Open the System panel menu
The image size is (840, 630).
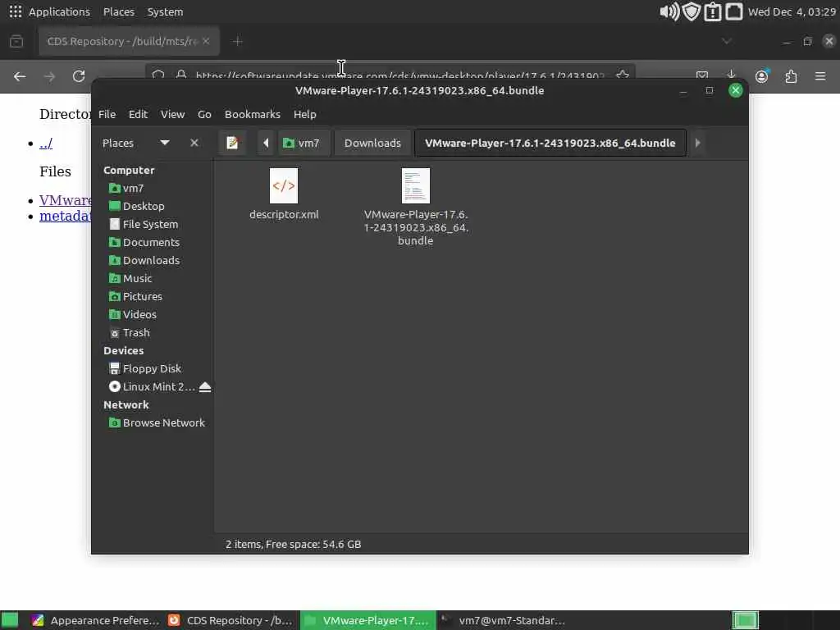click(x=165, y=11)
